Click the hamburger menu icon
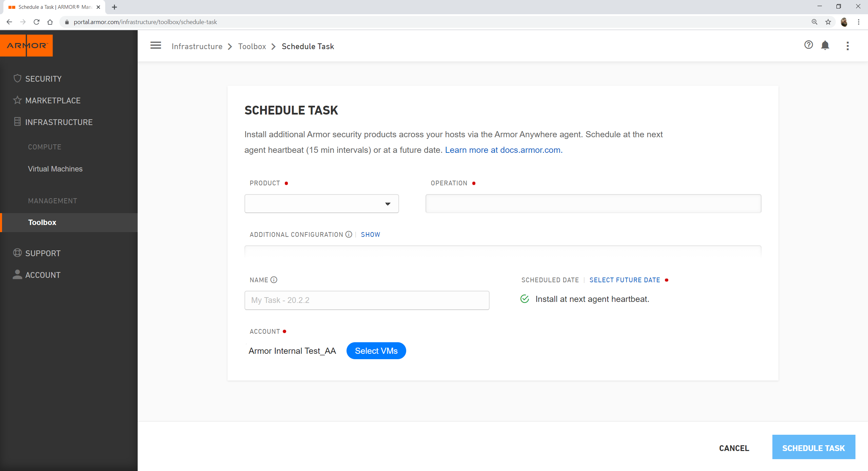The width and height of the screenshot is (868, 471). tap(156, 45)
